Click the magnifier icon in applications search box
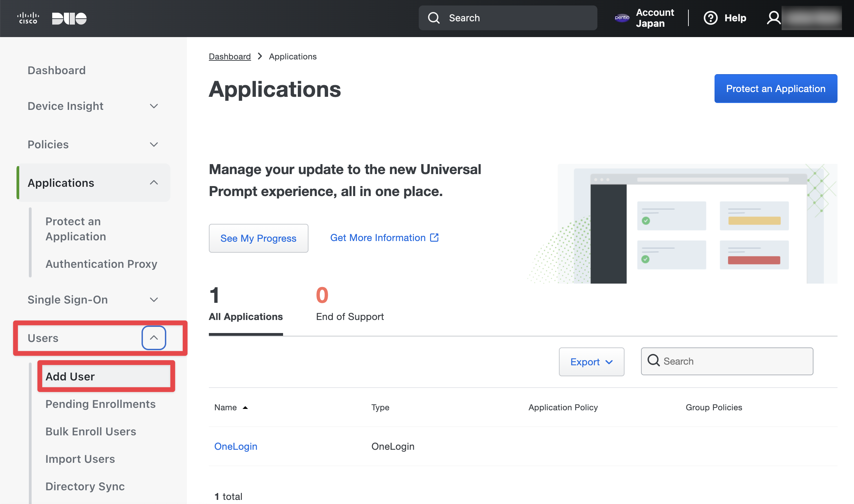The image size is (854, 504). [653, 360]
